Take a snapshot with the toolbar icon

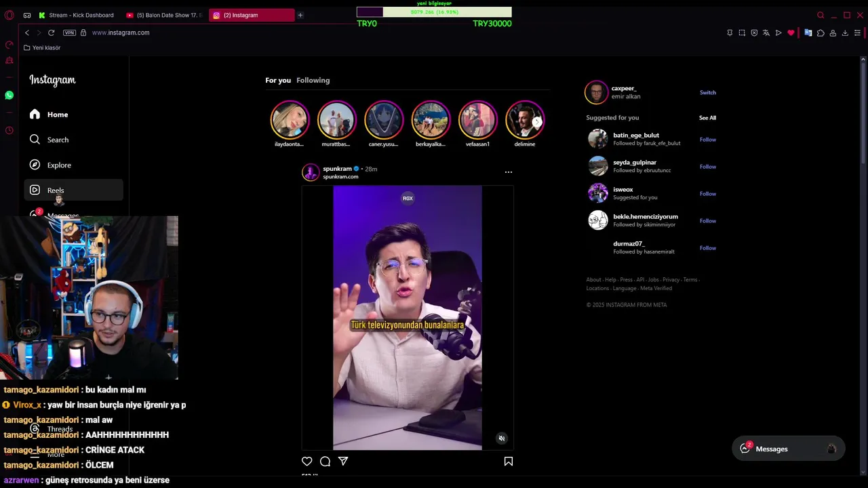click(742, 33)
